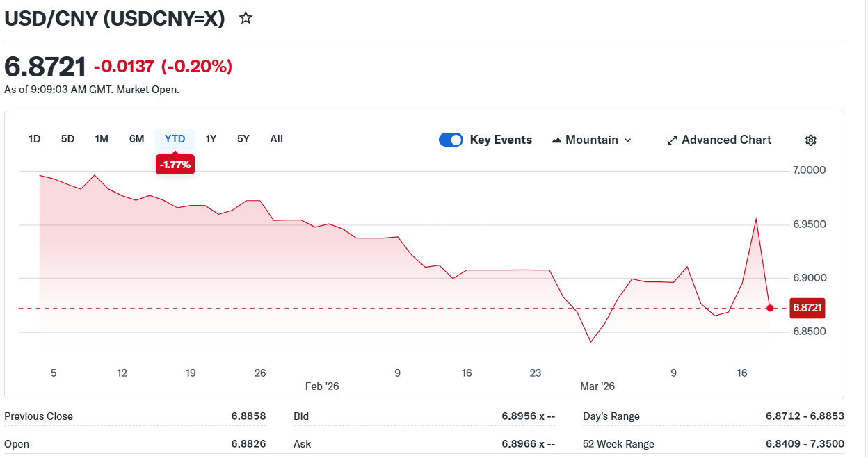Select the 5Y time range

[x=243, y=139]
